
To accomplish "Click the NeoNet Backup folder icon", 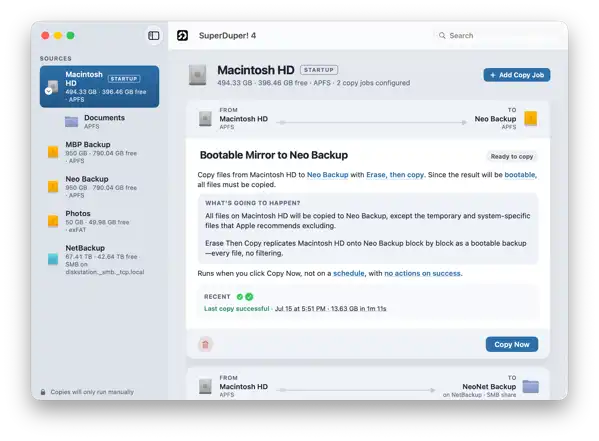I will click(x=531, y=386).
